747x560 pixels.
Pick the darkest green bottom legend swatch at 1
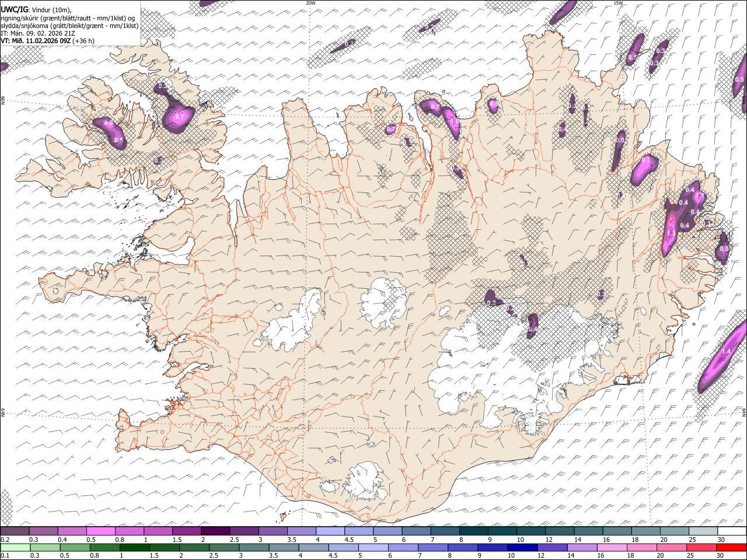(x=135, y=547)
